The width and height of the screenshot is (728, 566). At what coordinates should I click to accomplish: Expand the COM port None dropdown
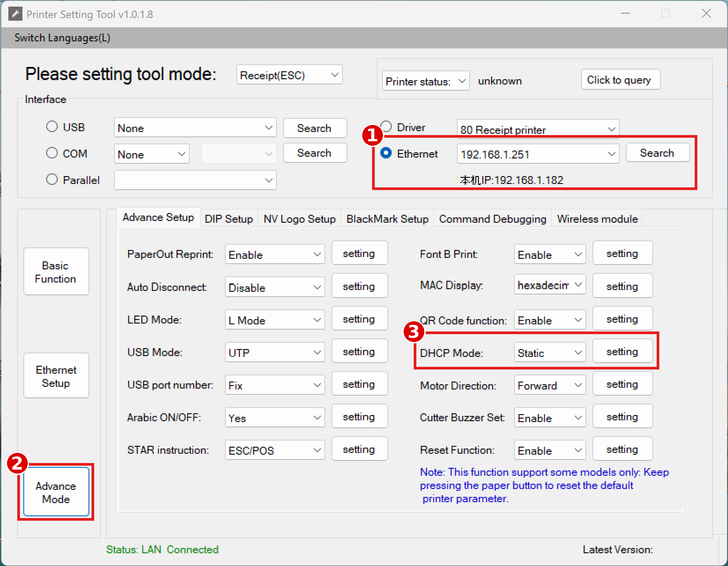click(151, 154)
